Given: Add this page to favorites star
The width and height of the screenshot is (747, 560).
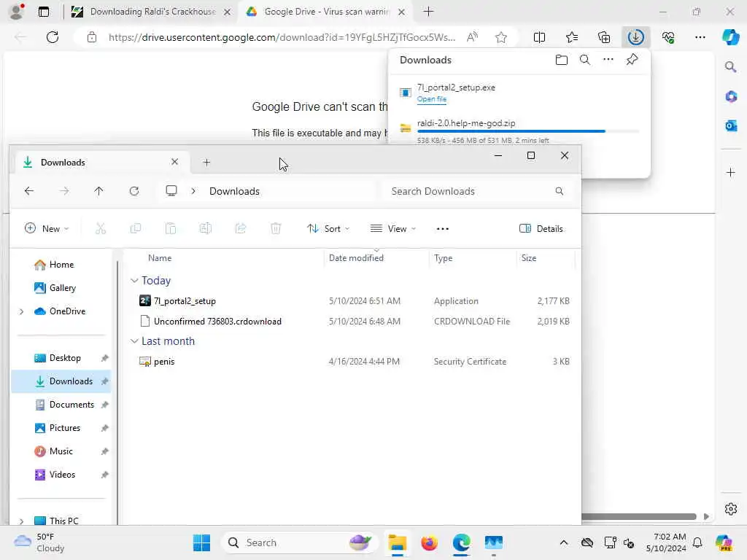Looking at the screenshot, I should click(500, 37).
